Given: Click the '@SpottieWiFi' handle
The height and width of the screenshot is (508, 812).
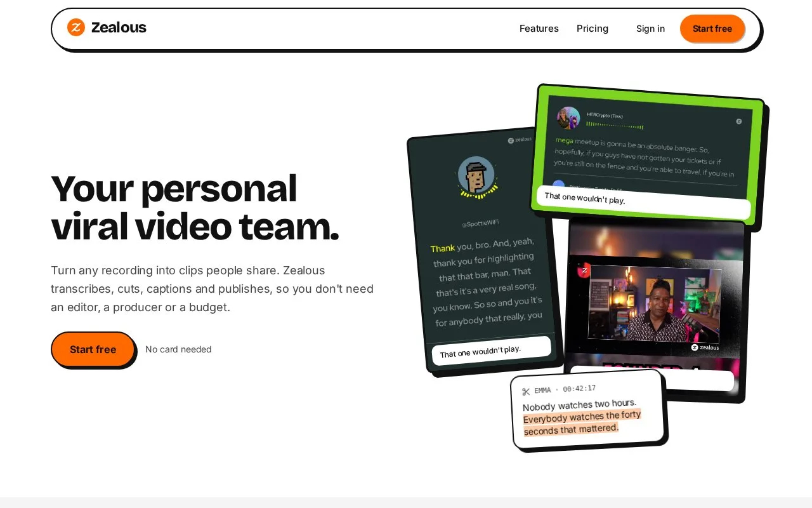Looking at the screenshot, I should (x=480, y=223).
